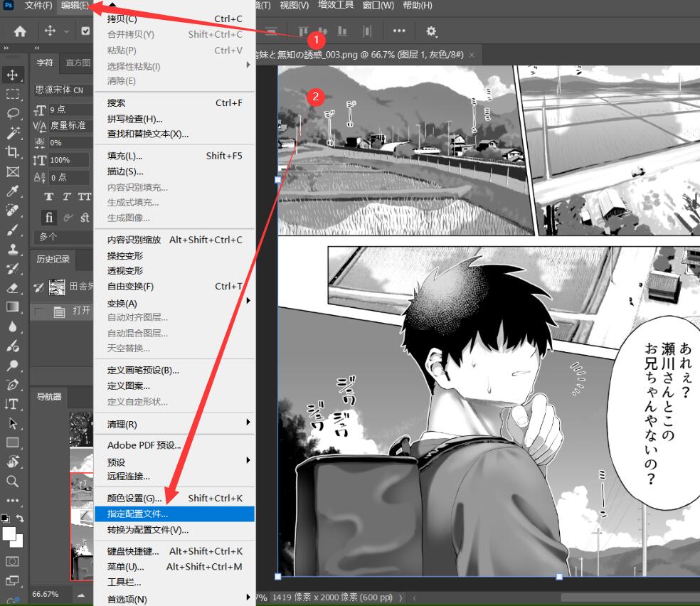The width and height of the screenshot is (700, 606).
Task: Select the Magic Wand tool
Action: 13,132
